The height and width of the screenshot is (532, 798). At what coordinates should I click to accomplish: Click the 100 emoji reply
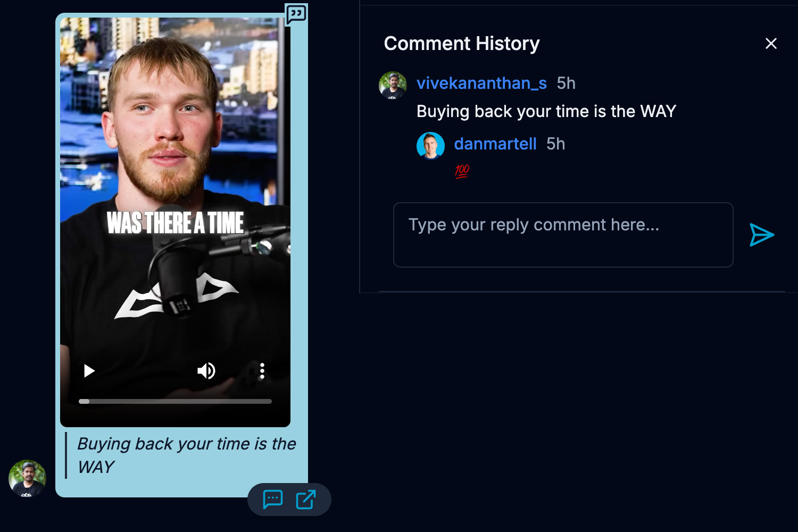point(462,171)
